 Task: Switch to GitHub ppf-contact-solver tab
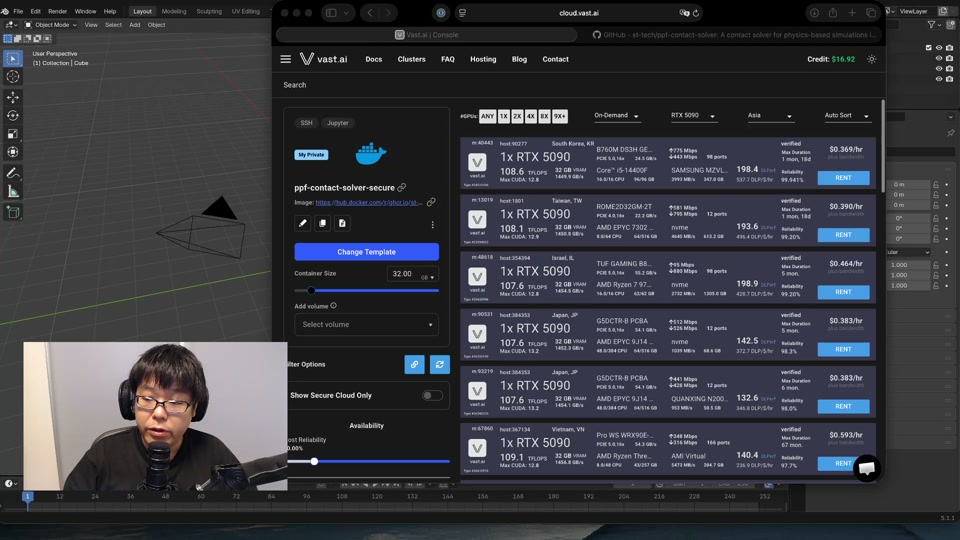pyautogui.click(x=732, y=35)
